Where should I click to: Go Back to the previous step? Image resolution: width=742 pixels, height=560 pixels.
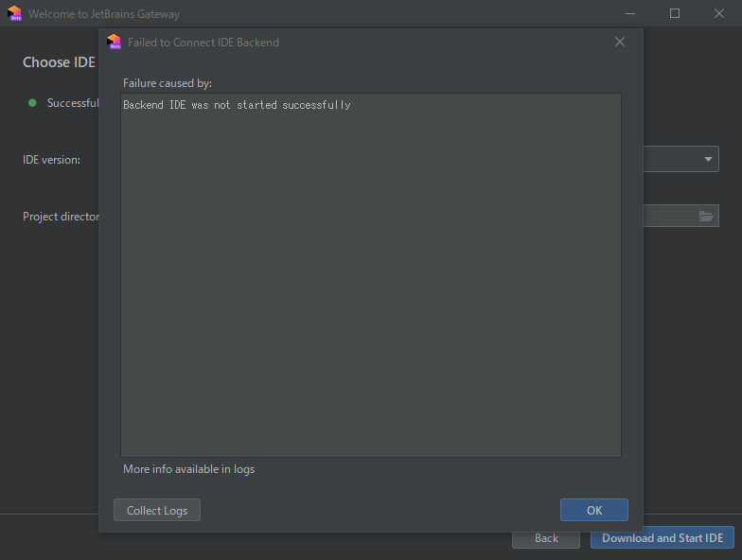(x=546, y=538)
